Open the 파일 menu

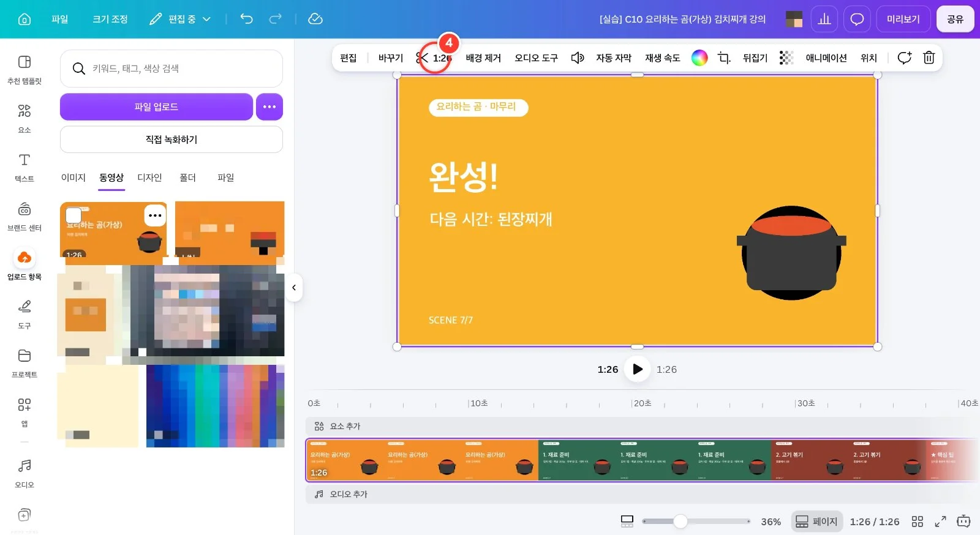pos(60,19)
